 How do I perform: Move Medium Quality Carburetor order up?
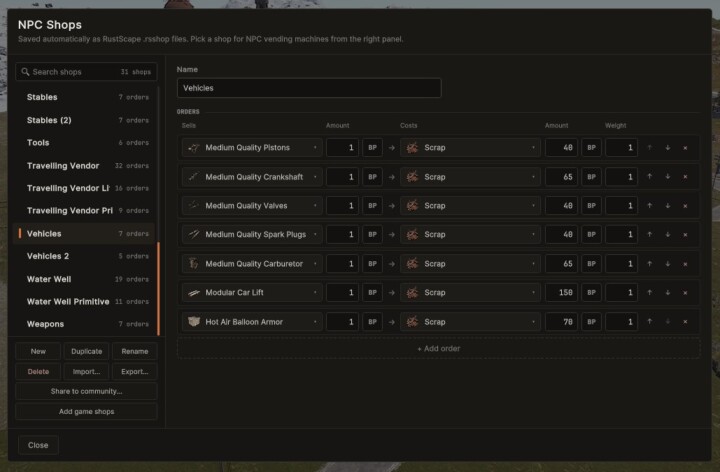649,264
